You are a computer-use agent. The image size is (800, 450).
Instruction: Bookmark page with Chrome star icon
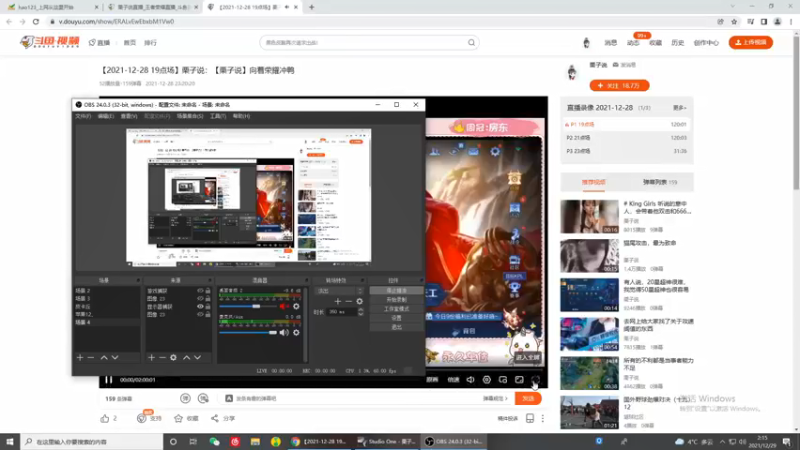coord(734,22)
